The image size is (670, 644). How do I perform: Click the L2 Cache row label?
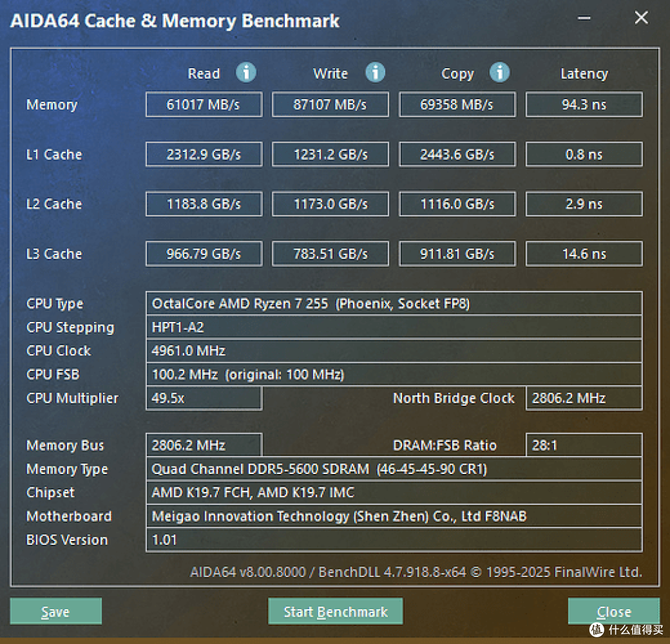54,204
